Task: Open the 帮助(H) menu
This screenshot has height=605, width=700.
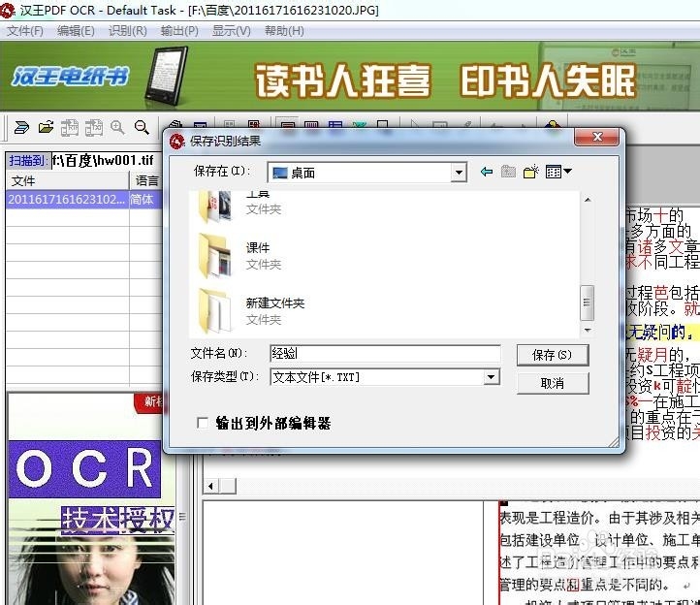Action: tap(284, 31)
